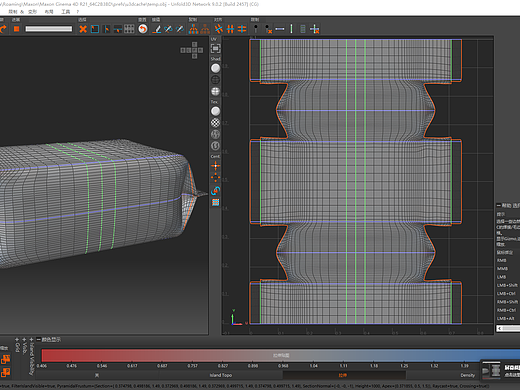
Task: Click the lower orange stacked-islands icon bottom left
Action: coord(6,372)
